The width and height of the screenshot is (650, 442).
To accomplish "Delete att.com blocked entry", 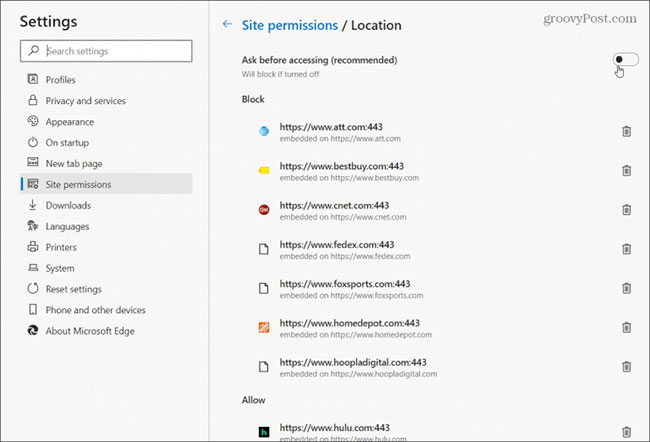I will tap(626, 131).
